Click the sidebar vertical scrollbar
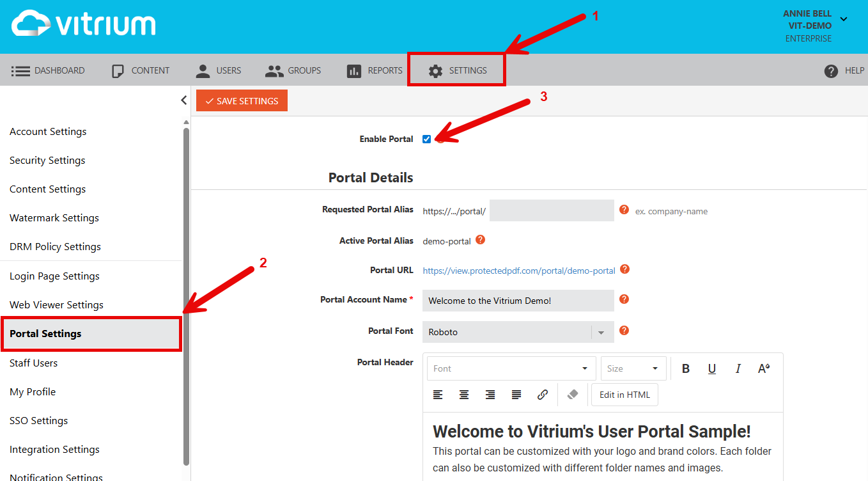The image size is (868, 481). pos(186,296)
